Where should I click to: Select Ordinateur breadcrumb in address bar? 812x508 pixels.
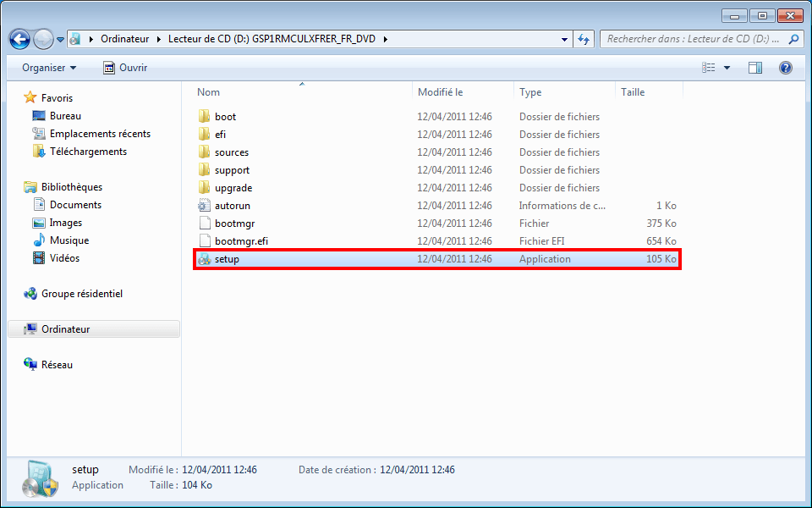125,39
